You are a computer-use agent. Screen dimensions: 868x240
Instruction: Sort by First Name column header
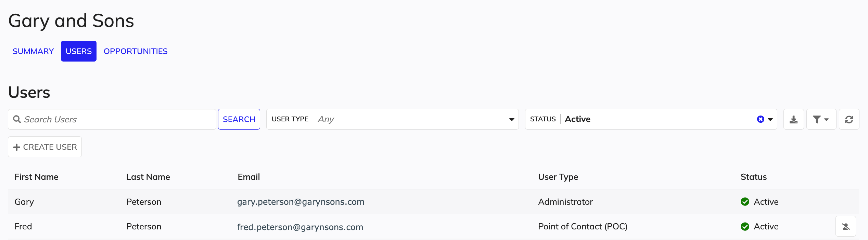click(36, 177)
